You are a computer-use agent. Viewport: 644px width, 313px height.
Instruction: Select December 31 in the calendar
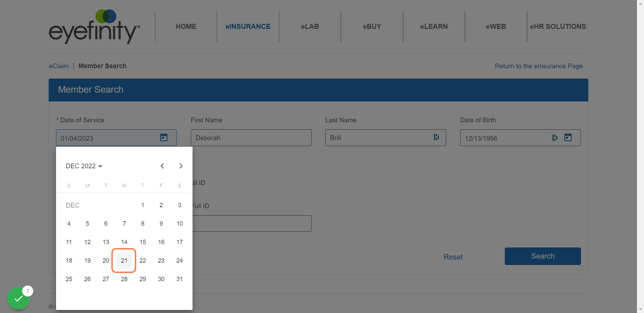(179, 279)
